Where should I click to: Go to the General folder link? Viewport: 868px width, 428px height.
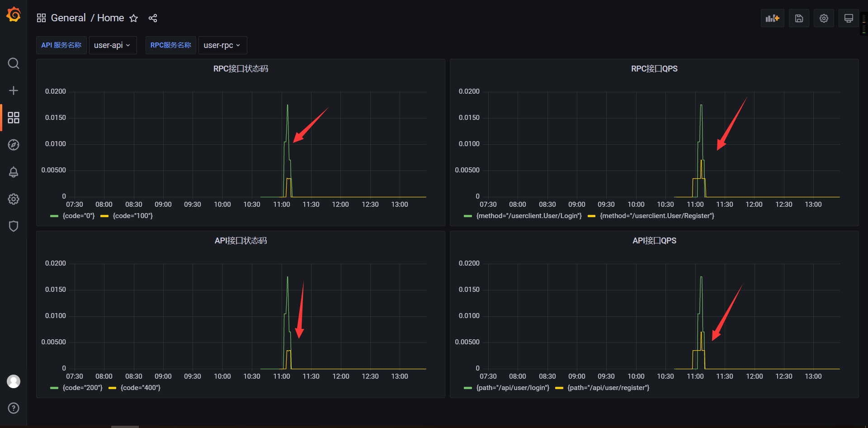coord(68,18)
